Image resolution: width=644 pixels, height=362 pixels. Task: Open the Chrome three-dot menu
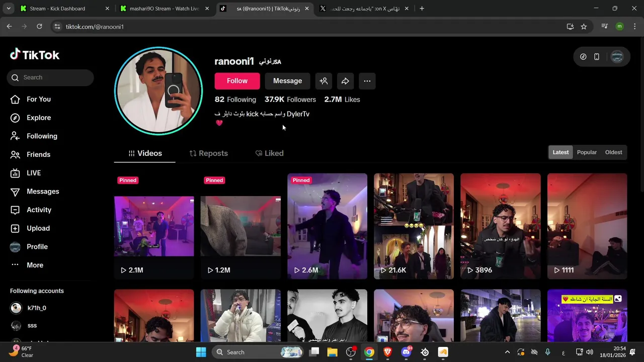pyautogui.click(x=635, y=27)
